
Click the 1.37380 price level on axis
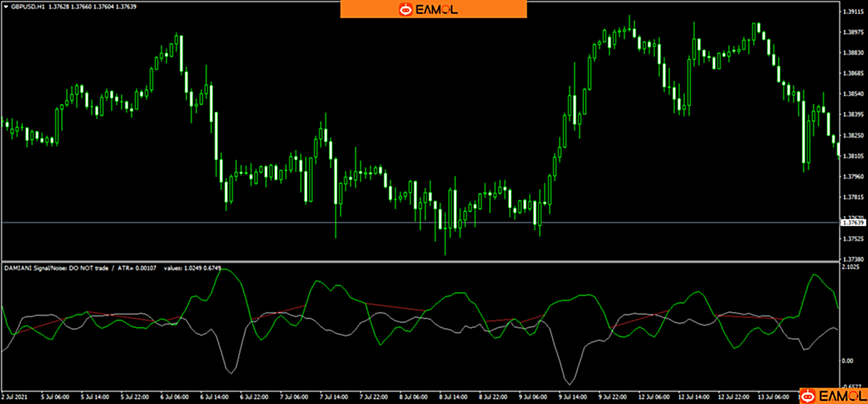point(852,259)
